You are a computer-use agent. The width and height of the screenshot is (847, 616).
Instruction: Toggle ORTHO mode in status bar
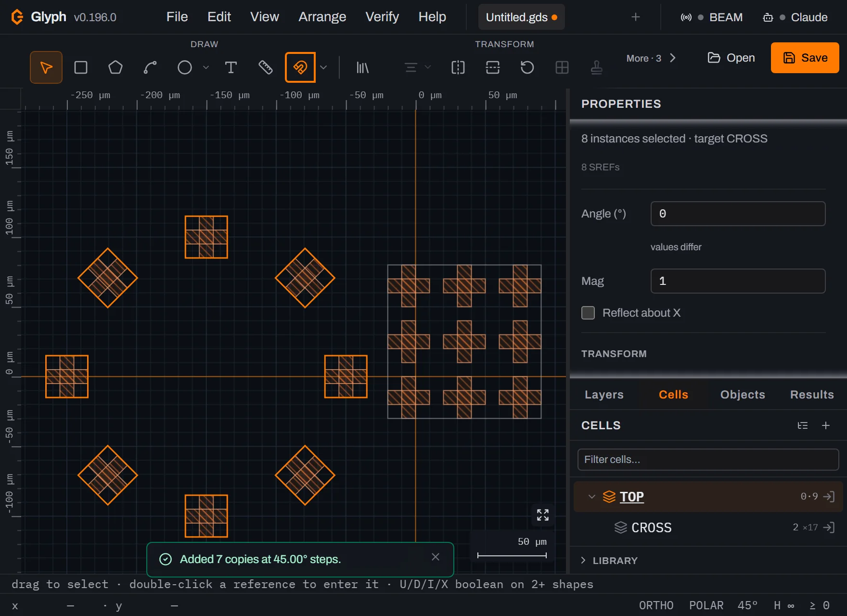pos(656,605)
